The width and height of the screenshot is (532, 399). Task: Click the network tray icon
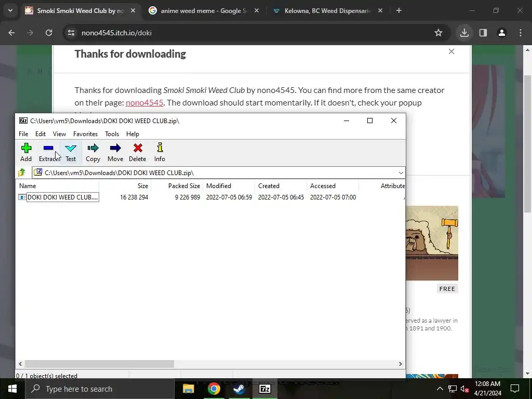(453, 389)
